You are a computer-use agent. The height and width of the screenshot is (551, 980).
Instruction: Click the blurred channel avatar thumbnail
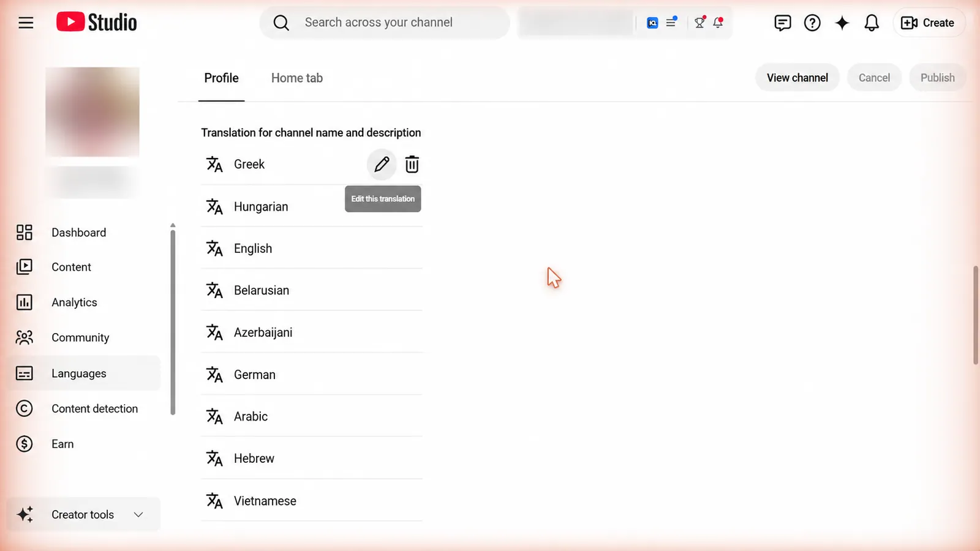tap(92, 112)
